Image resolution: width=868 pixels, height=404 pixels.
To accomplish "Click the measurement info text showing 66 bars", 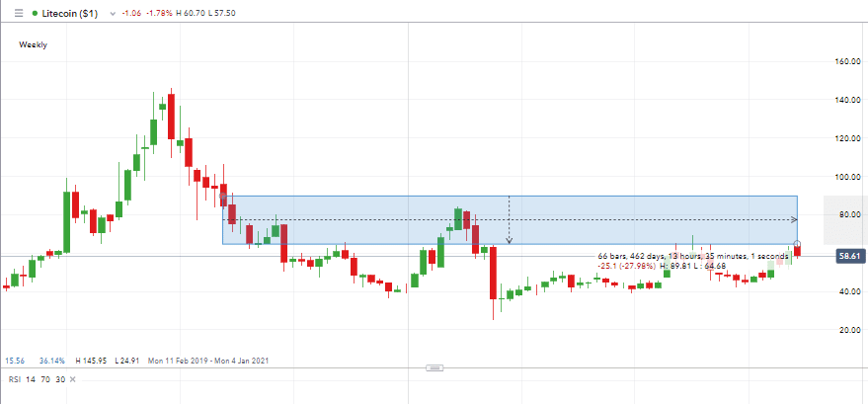I will [x=691, y=256].
